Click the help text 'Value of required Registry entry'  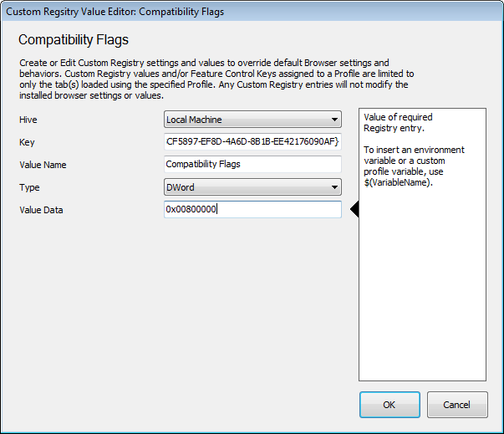(x=398, y=122)
